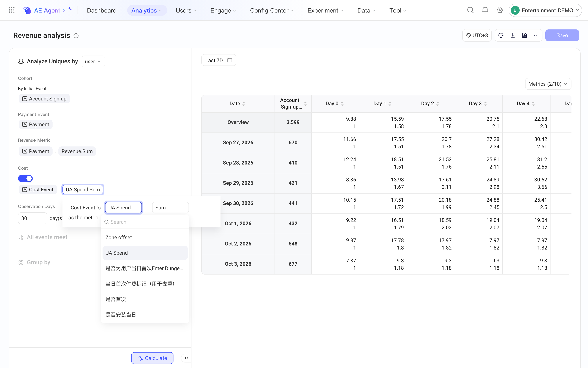Click the Save button

[x=562, y=35]
